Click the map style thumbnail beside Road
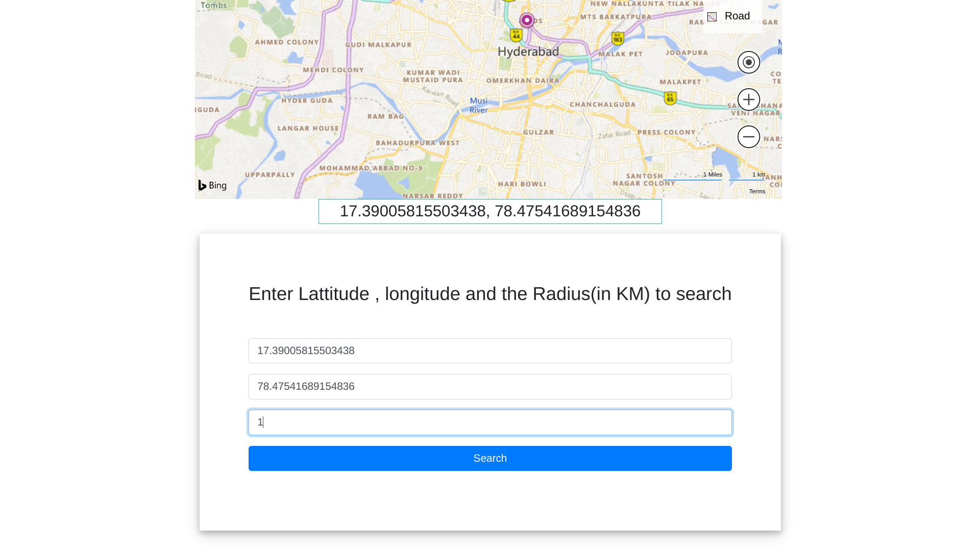The height and width of the screenshot is (551, 980). [x=712, y=17]
